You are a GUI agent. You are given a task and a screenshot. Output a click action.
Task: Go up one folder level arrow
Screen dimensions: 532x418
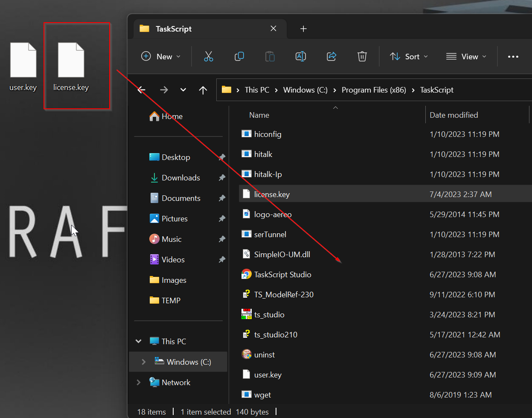pos(203,90)
